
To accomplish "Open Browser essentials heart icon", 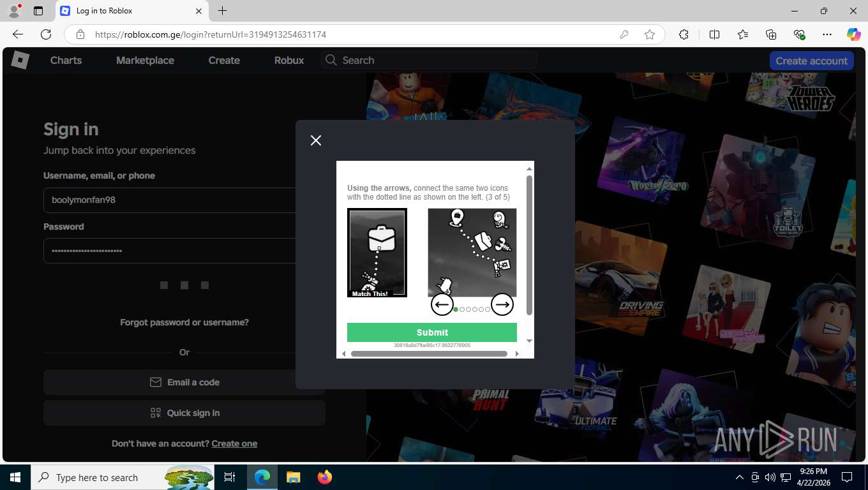I will (799, 34).
